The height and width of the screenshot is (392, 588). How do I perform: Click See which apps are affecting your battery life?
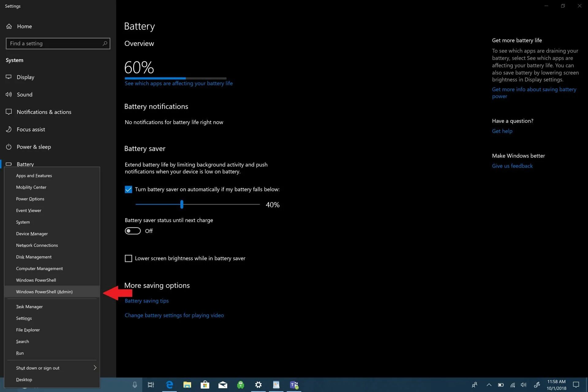(178, 83)
